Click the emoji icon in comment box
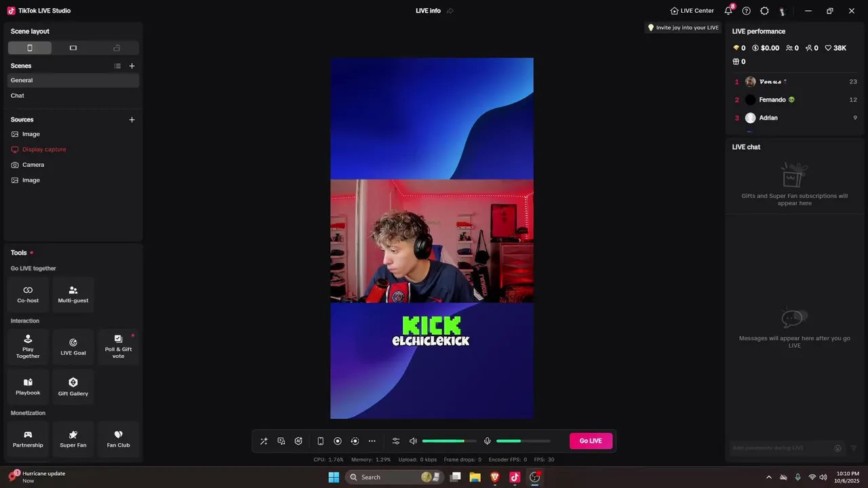This screenshot has width=868, height=488. (837, 448)
